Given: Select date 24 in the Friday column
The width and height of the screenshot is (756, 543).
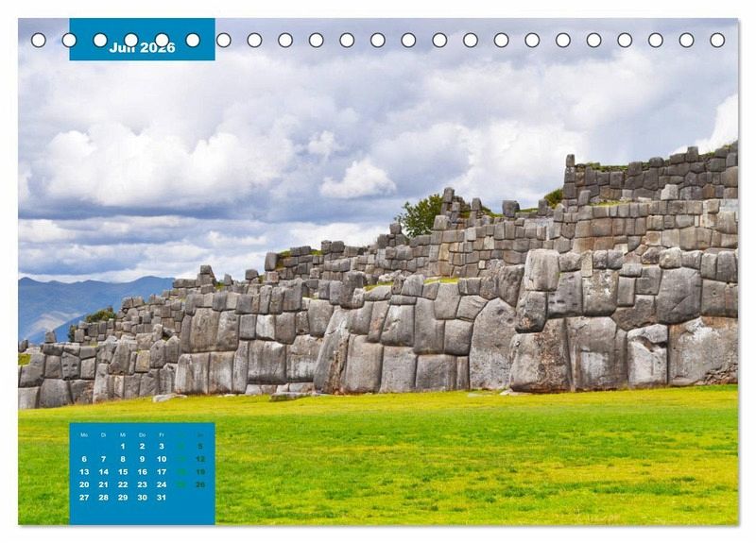Looking at the screenshot, I should [162, 484].
